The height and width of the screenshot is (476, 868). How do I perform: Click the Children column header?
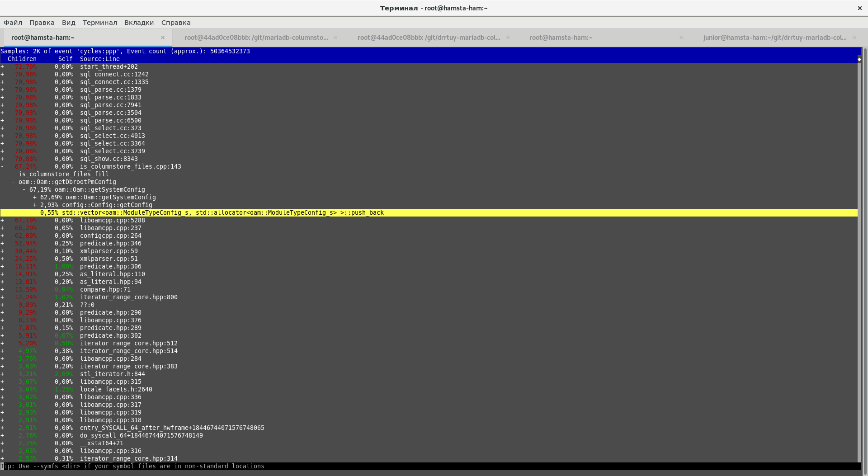pyautogui.click(x=22, y=59)
